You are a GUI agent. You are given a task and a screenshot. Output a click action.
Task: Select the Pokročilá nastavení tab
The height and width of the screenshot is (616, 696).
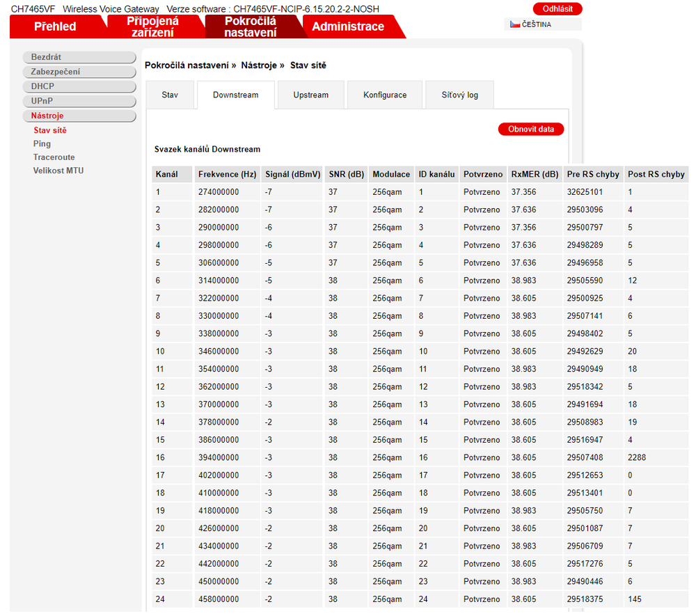coord(250,26)
